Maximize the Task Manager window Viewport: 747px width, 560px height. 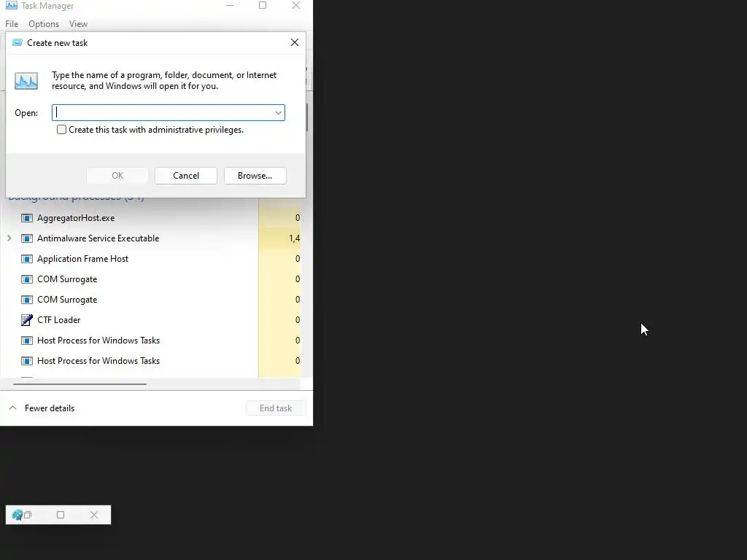[x=263, y=5]
